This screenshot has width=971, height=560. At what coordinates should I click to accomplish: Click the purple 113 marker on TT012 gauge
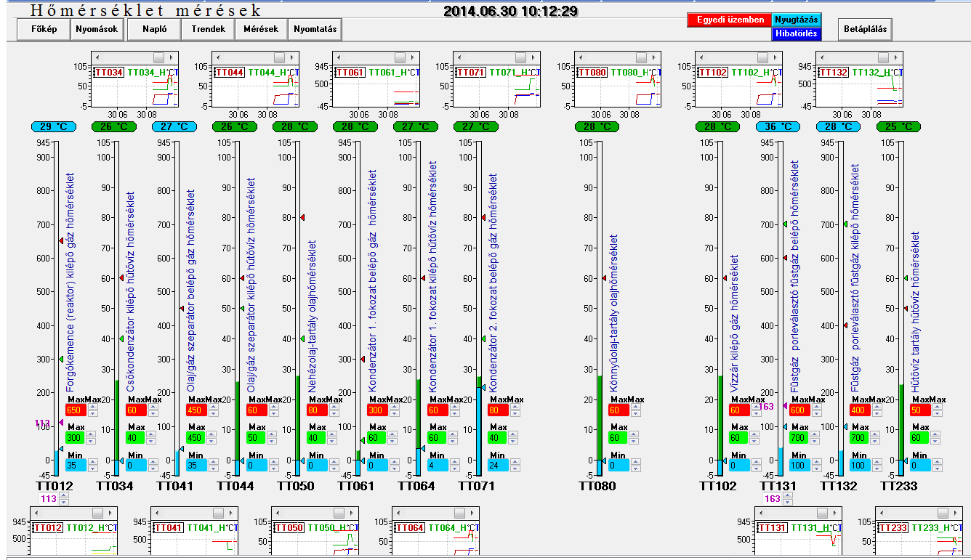click(61, 422)
